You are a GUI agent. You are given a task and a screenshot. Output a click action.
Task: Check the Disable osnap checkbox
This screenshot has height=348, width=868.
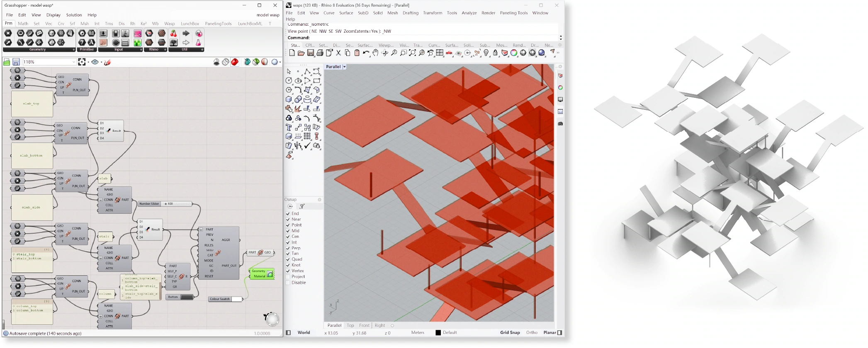coord(288,283)
